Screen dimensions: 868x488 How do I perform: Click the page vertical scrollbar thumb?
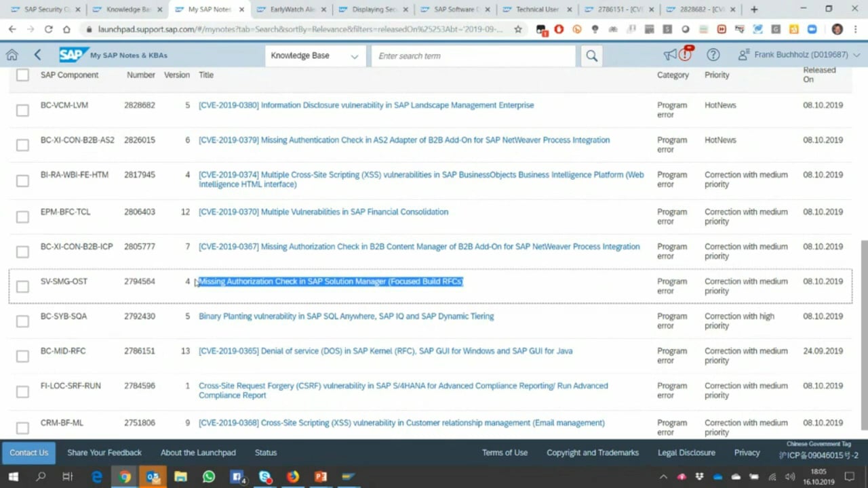click(x=863, y=335)
